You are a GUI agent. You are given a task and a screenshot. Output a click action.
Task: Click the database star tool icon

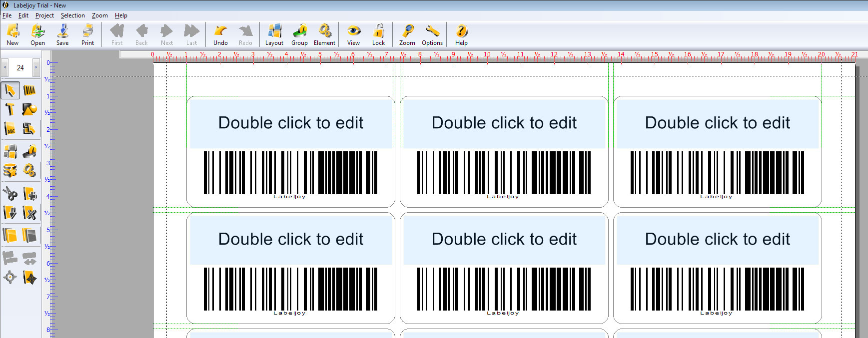tap(10, 171)
